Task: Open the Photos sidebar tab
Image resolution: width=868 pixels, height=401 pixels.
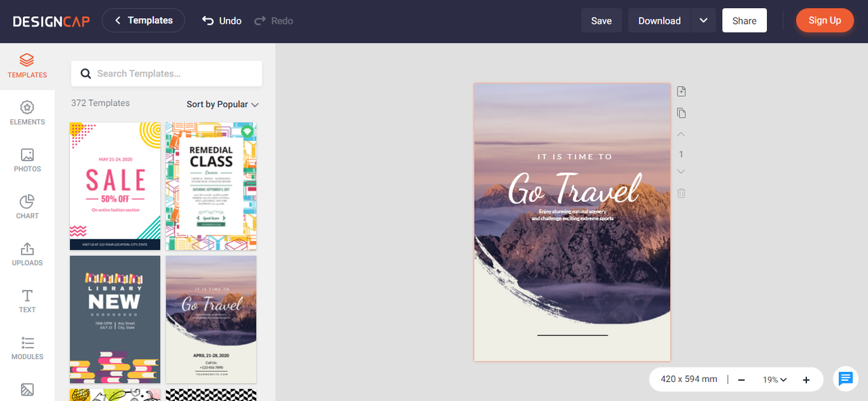Action: pos(27,160)
